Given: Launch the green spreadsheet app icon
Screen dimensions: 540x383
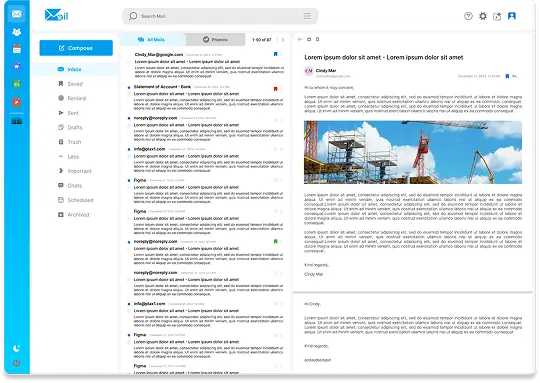Looking at the screenshot, I should (x=17, y=84).
